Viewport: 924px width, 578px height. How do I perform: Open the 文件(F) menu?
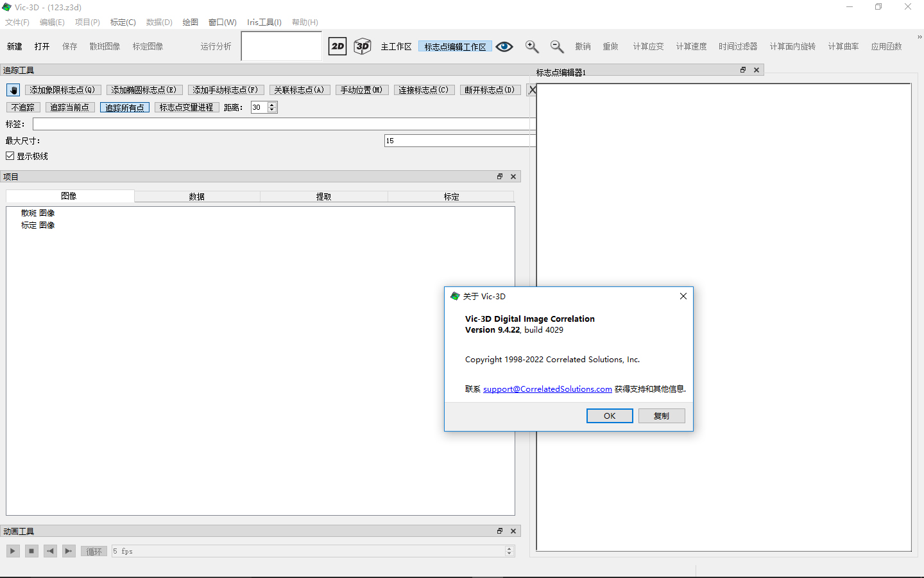pyautogui.click(x=17, y=22)
